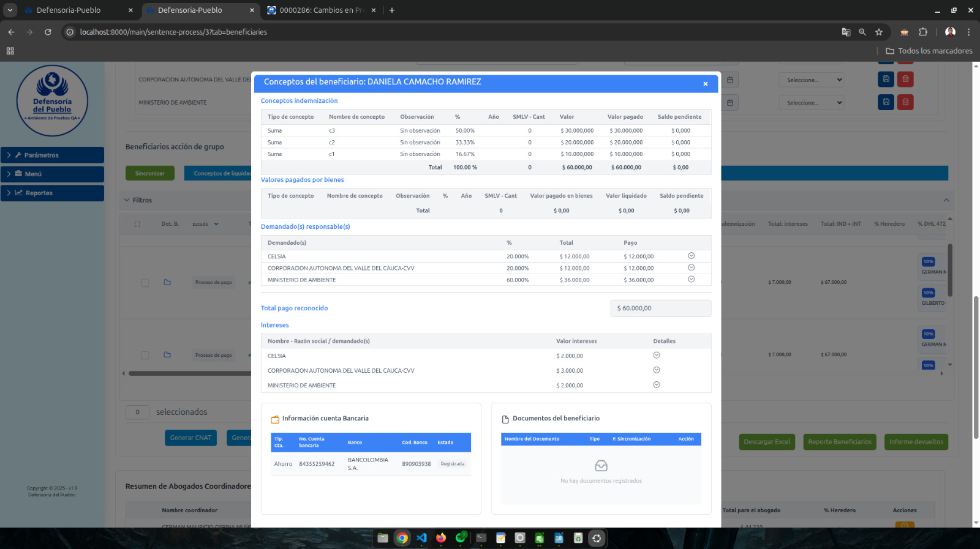Expand CELSIA row under Demandado(s) responsable(s)
The width and height of the screenshot is (980, 549).
(691, 256)
